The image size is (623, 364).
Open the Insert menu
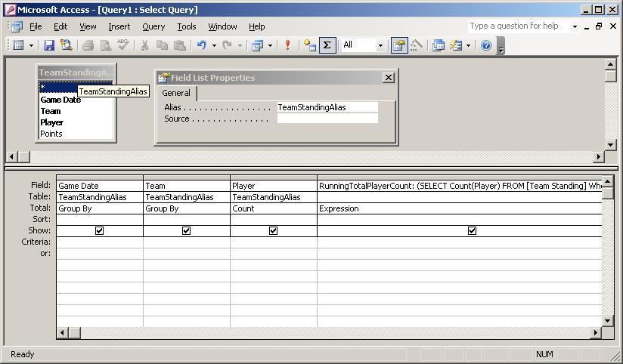point(119,26)
